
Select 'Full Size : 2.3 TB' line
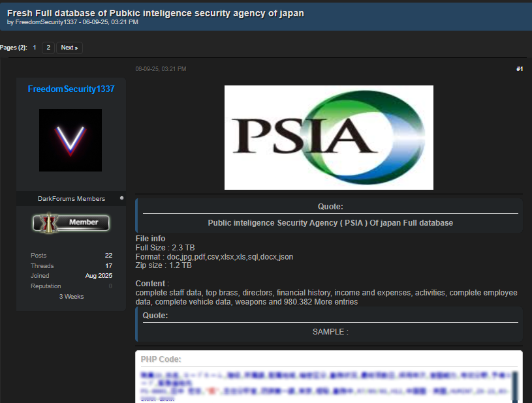coord(165,248)
